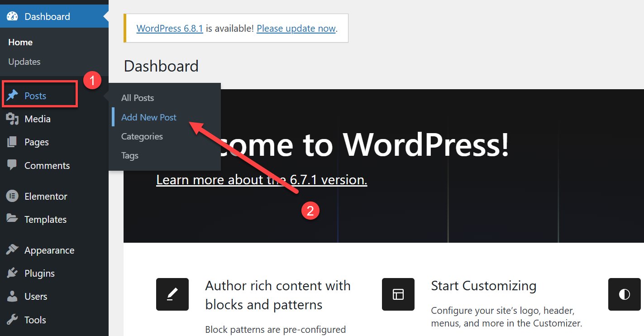The image size is (644, 336).
Task: Click the Comments speech bubble icon
Action: tap(12, 165)
